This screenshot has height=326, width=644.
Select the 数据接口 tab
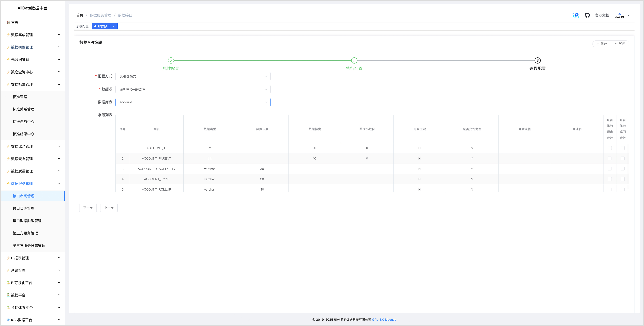[105, 26]
